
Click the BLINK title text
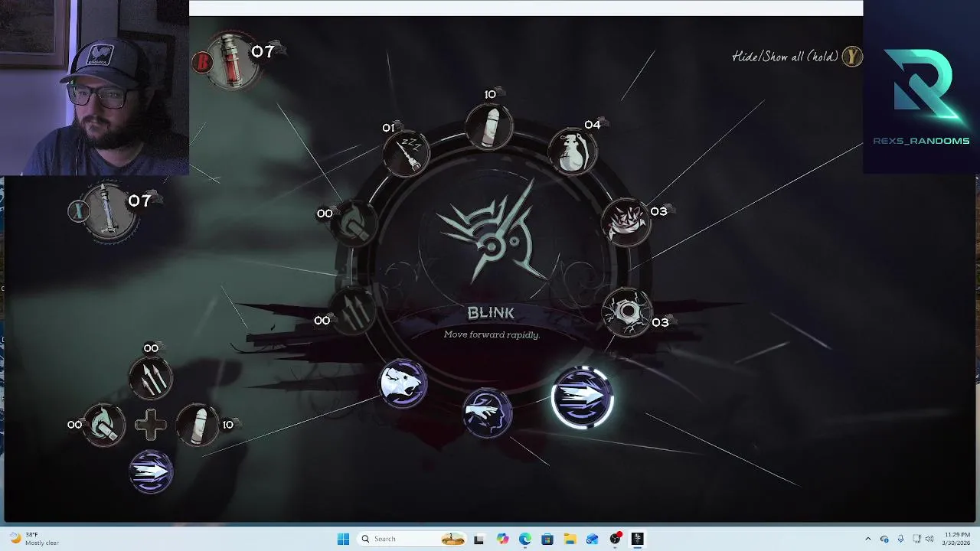coord(491,313)
